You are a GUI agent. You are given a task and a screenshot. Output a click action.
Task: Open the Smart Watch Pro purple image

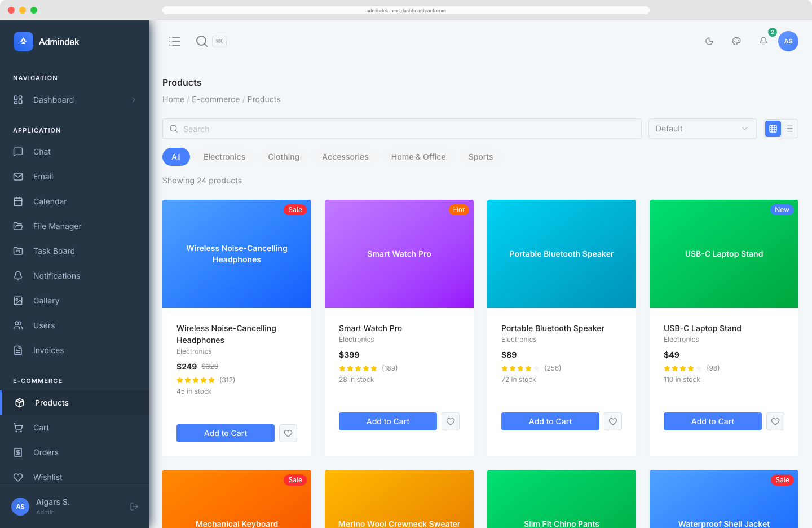399,254
